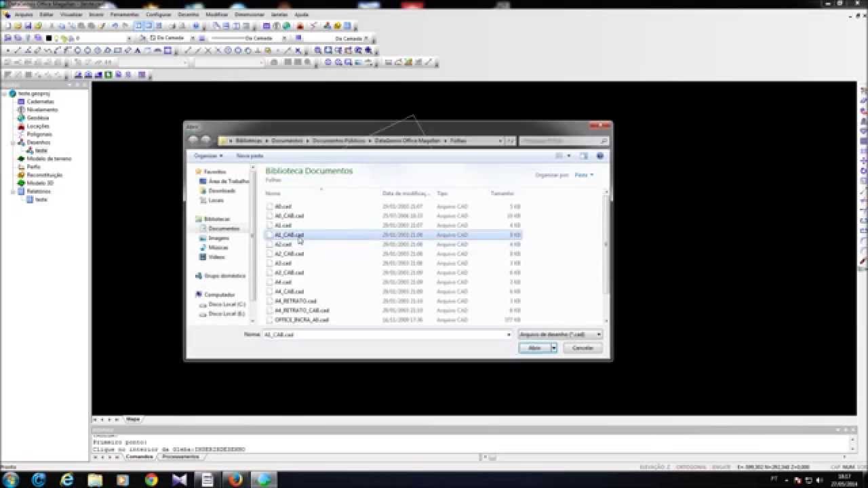
Task: Click the Reconstituição icon in project tree
Action: [x=21, y=175]
